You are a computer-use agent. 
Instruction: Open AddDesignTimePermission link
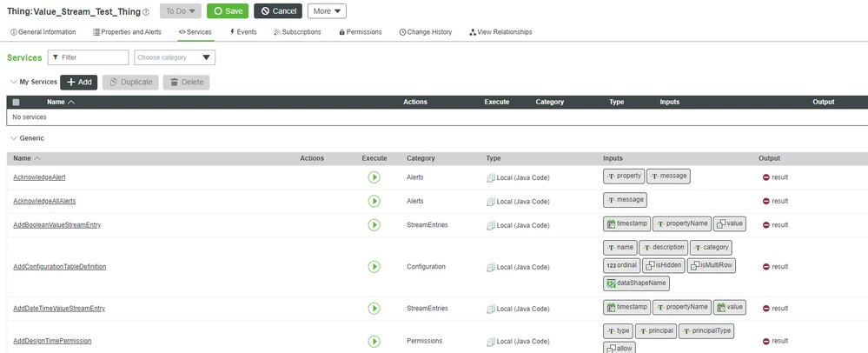52,341
